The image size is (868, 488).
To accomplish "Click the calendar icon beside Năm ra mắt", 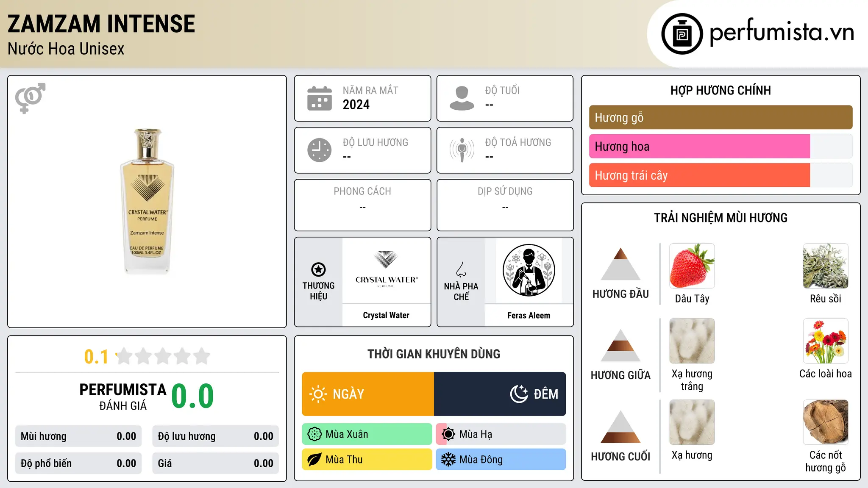I will tap(320, 98).
